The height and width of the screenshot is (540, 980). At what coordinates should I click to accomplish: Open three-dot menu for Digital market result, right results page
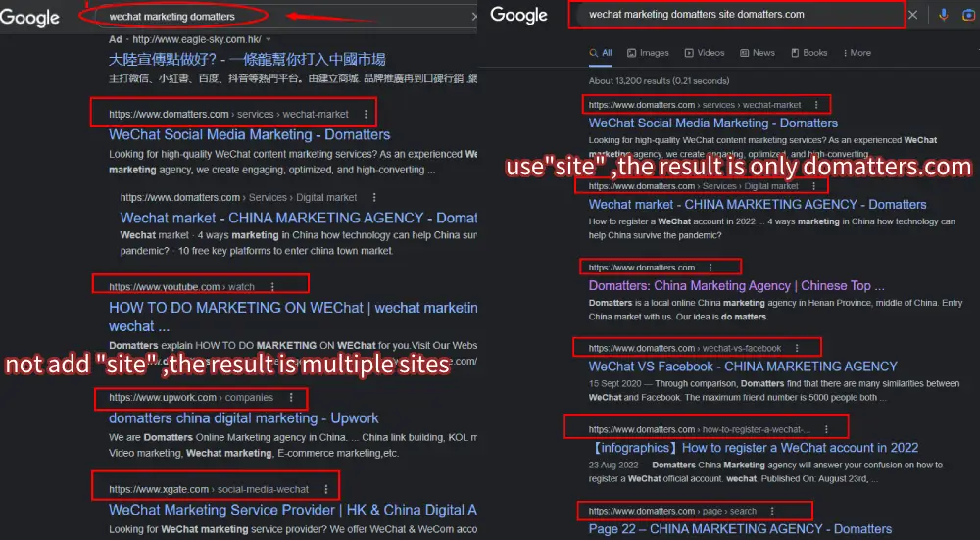pyautogui.click(x=813, y=186)
